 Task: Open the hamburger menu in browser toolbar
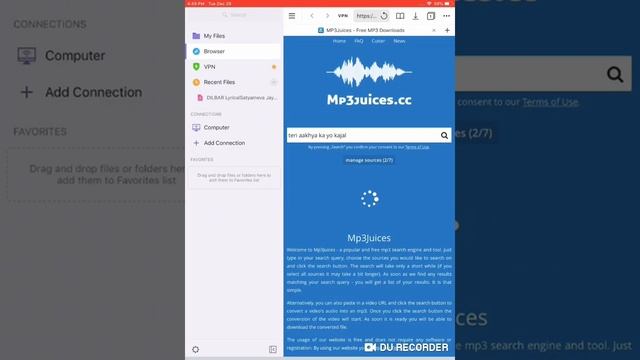coord(292,16)
